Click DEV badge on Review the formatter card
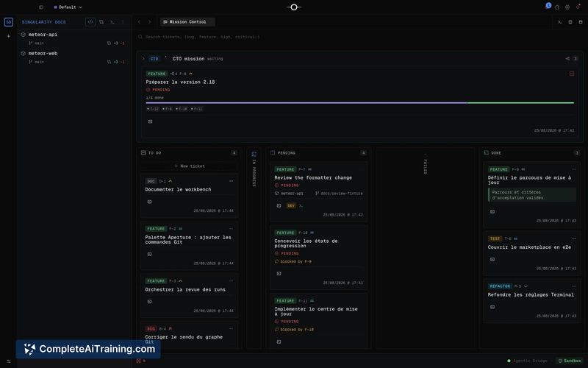 coord(291,206)
